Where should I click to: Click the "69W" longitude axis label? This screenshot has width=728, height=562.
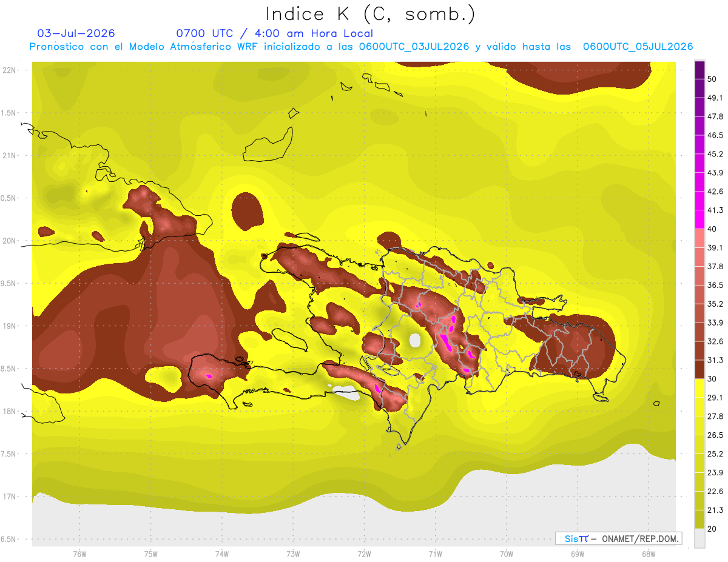click(x=577, y=554)
